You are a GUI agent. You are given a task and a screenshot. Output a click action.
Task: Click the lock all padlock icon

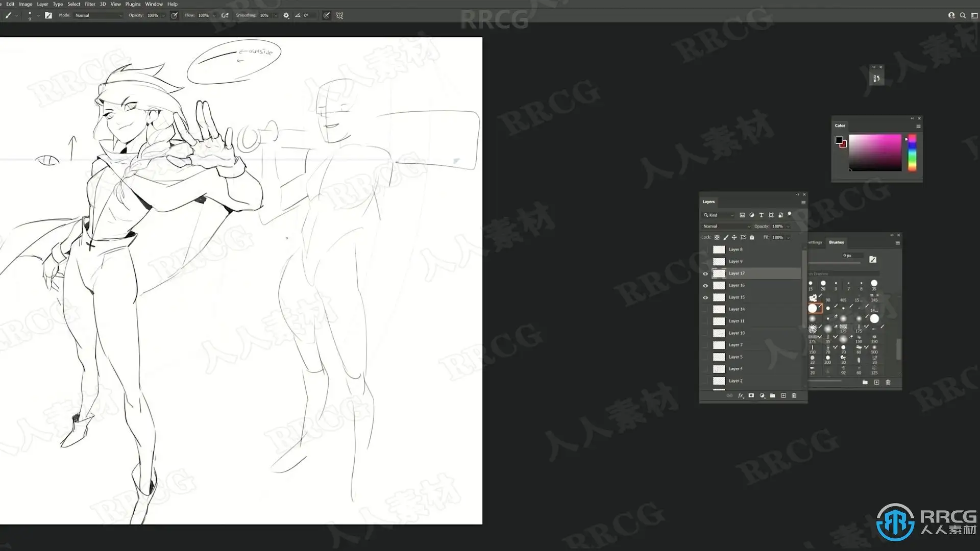click(x=752, y=237)
